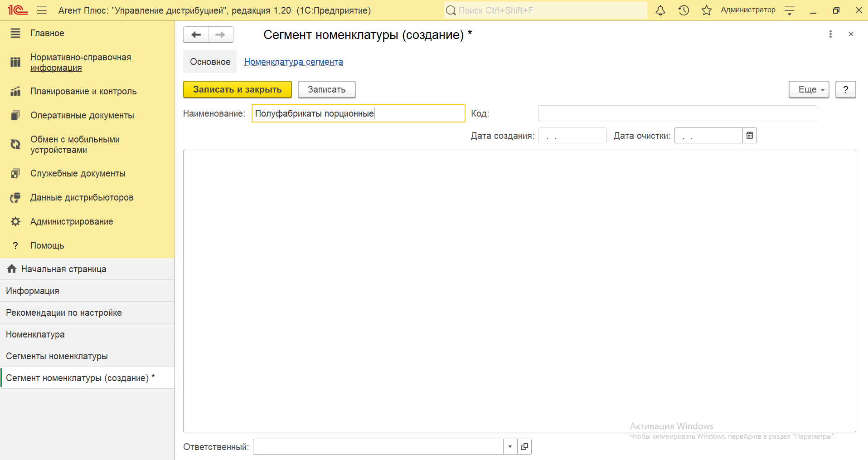Open the three-dots form menu icon

[830, 34]
